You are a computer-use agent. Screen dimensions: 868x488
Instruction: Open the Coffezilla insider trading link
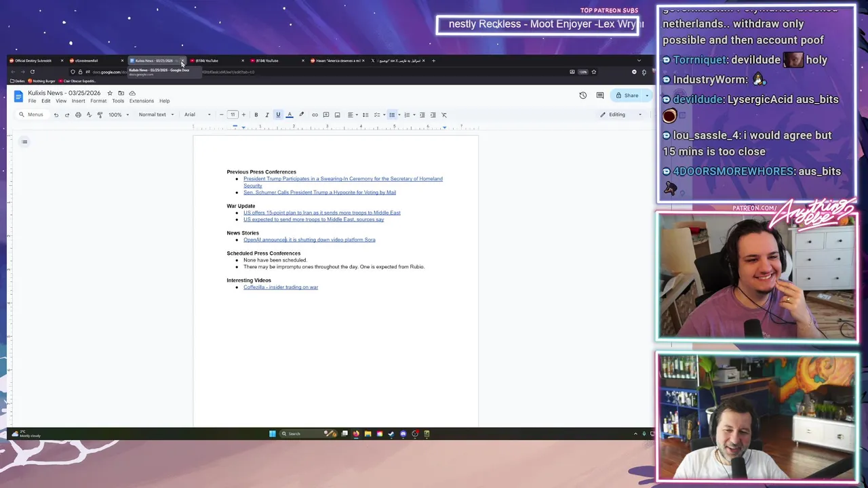tap(281, 287)
